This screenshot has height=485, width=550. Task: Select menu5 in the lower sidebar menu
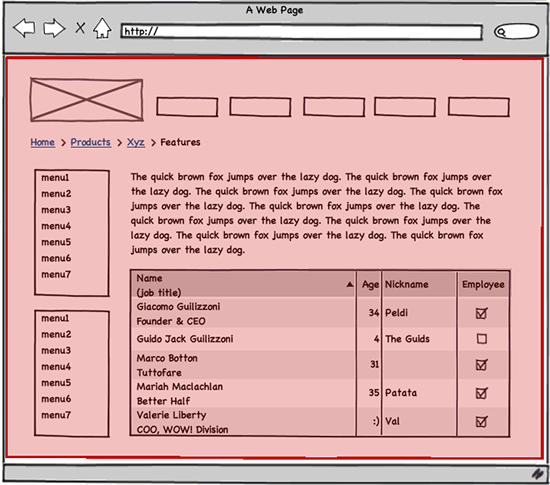[x=56, y=383]
